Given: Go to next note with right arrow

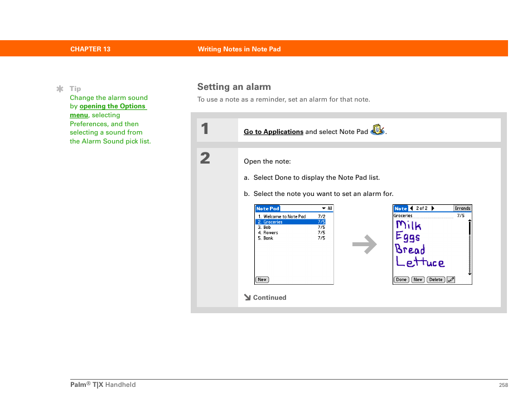Looking at the screenshot, I should pyautogui.click(x=433, y=208).
